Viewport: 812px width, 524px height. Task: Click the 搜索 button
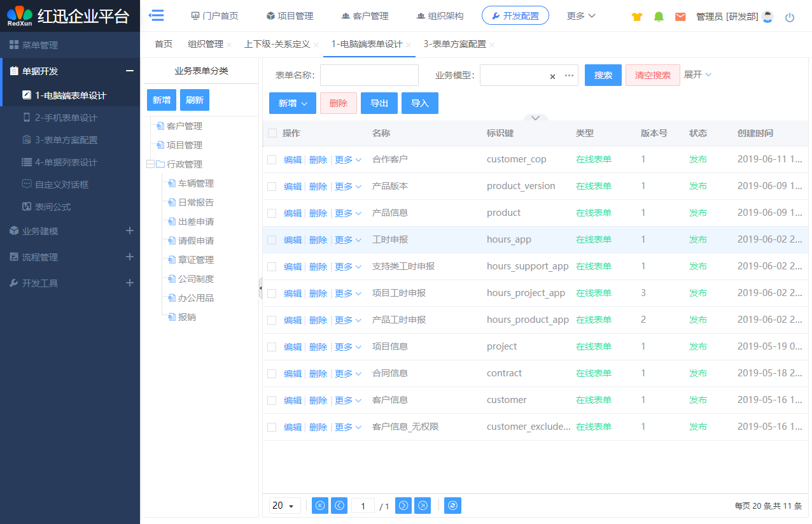pos(603,75)
